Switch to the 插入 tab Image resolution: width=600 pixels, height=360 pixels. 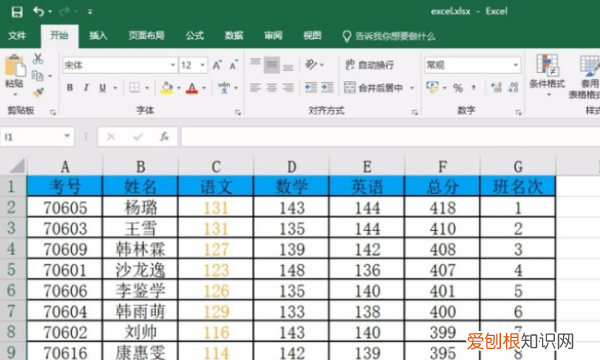tap(98, 36)
